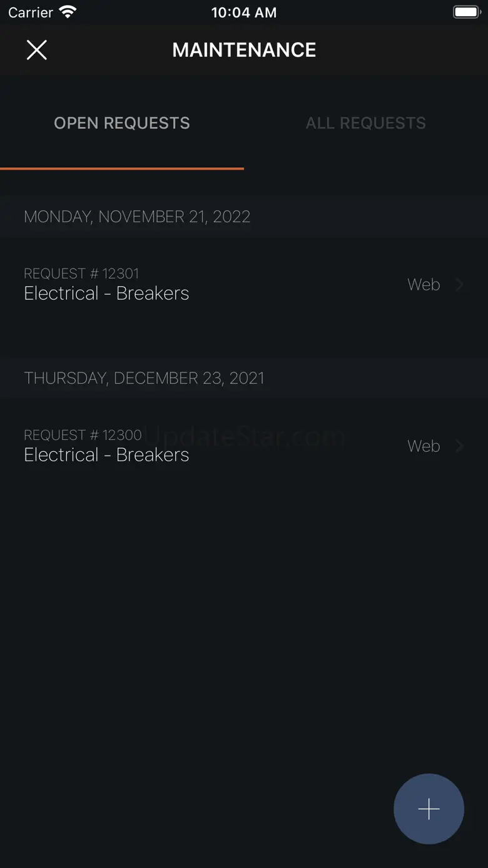Click the UpdateStar.com watermark text
The height and width of the screenshot is (868, 488).
point(250,436)
